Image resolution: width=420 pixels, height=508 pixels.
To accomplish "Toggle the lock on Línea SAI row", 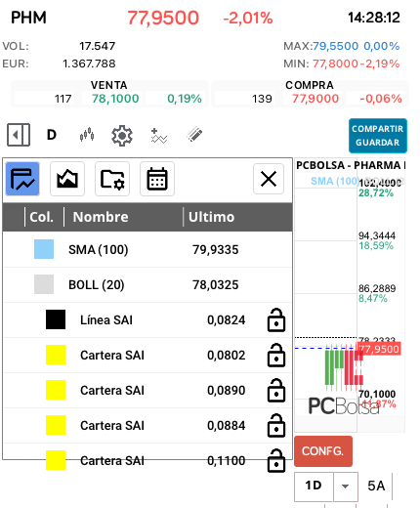I will (x=276, y=319).
